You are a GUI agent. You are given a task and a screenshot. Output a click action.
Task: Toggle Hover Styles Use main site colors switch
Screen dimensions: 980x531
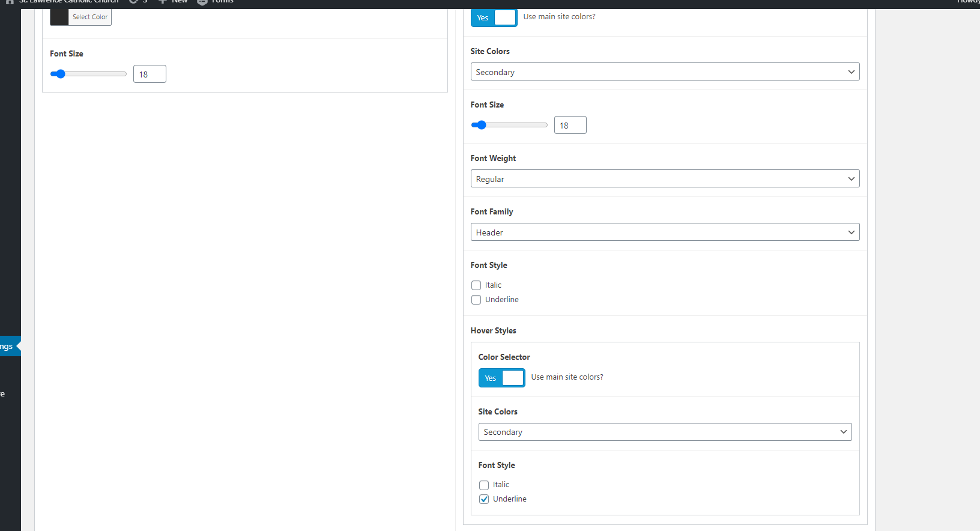click(x=501, y=378)
